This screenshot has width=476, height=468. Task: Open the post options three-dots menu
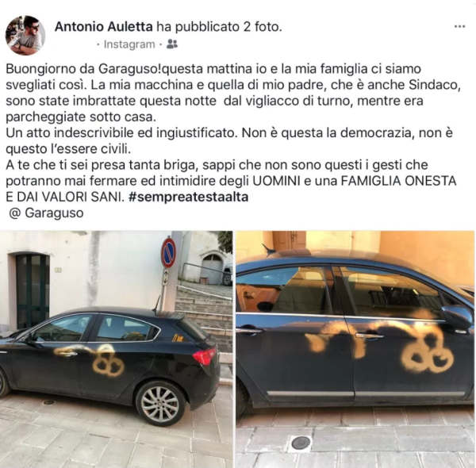(459, 27)
